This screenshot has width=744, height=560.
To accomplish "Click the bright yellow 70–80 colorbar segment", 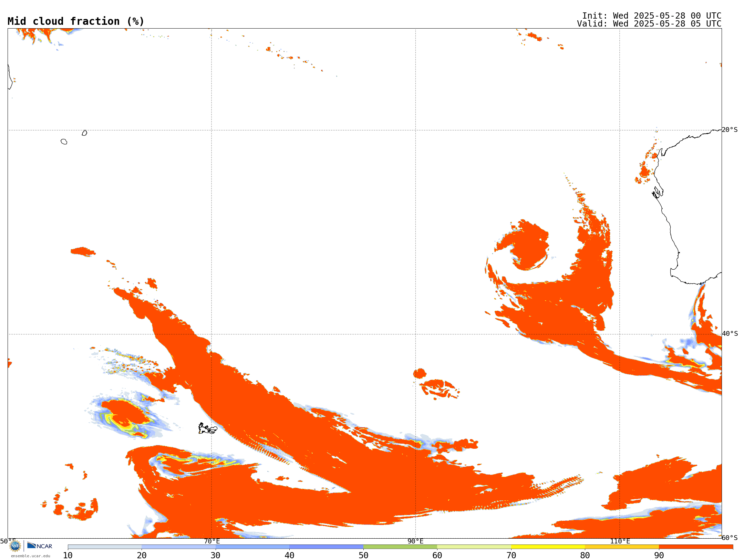I will pyautogui.click(x=548, y=547).
